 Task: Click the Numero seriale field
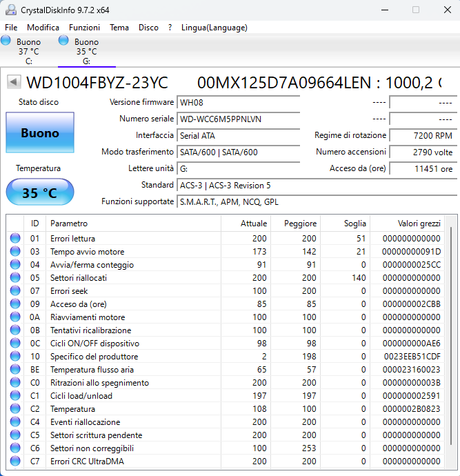pos(238,119)
